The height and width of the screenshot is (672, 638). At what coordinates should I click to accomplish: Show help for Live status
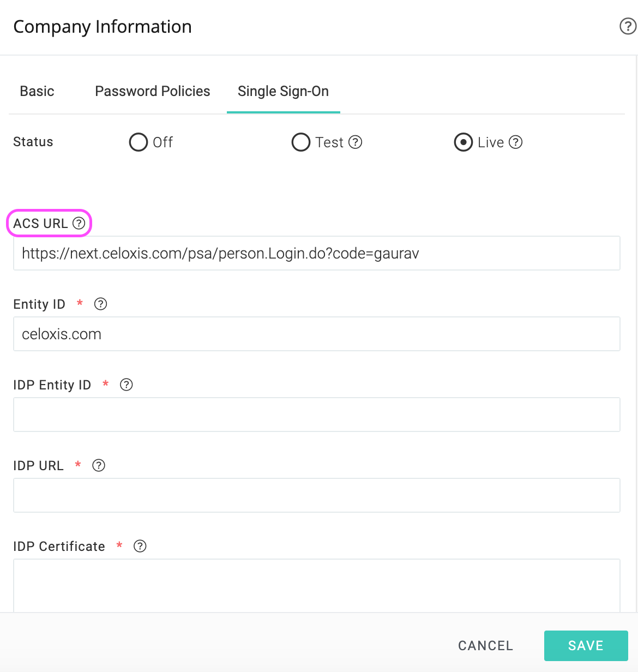pyautogui.click(x=516, y=142)
